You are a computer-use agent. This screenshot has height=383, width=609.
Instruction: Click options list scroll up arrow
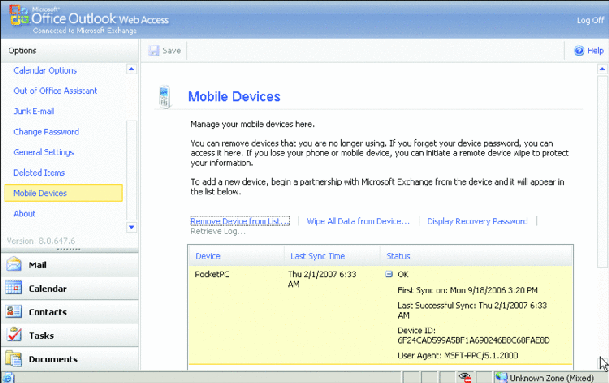(131, 69)
